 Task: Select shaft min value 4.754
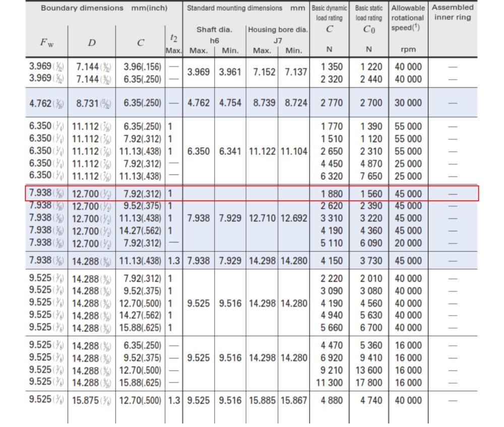tap(230, 103)
